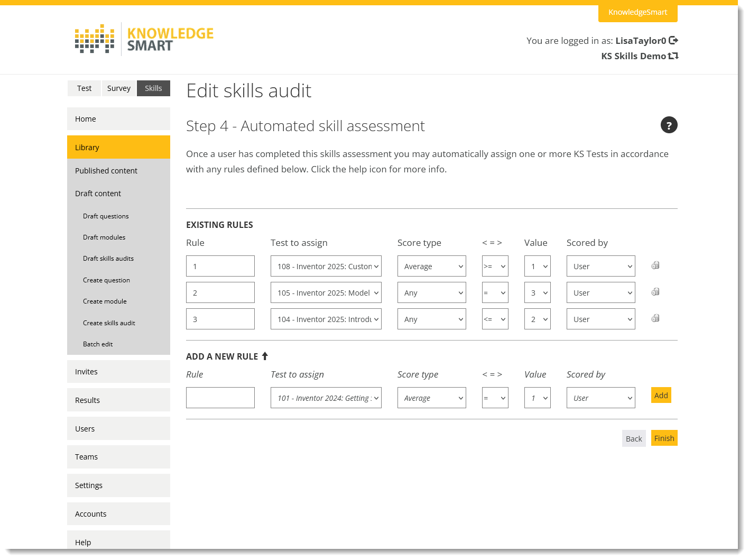This screenshot has width=749, height=560.
Task: Open Value dropdown for rule 3
Action: tap(538, 319)
